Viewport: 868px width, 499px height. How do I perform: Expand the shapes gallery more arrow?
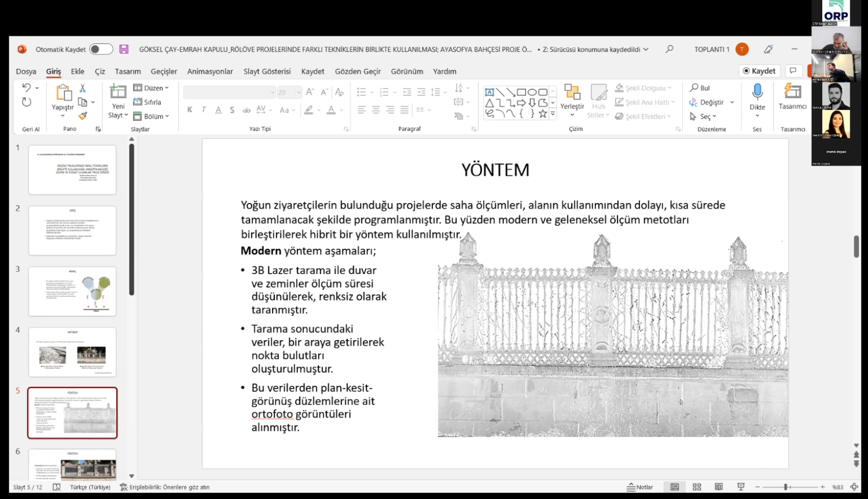click(553, 114)
